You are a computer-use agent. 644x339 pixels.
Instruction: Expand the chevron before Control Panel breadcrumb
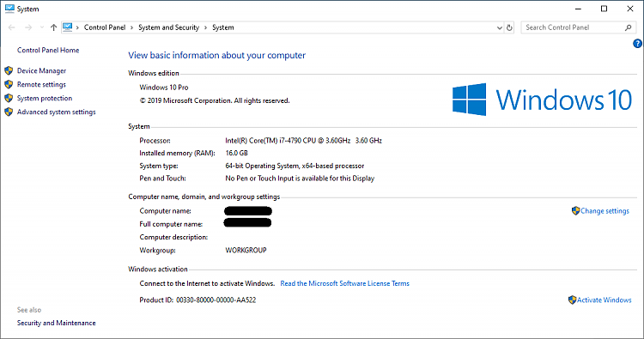pyautogui.click(x=77, y=27)
